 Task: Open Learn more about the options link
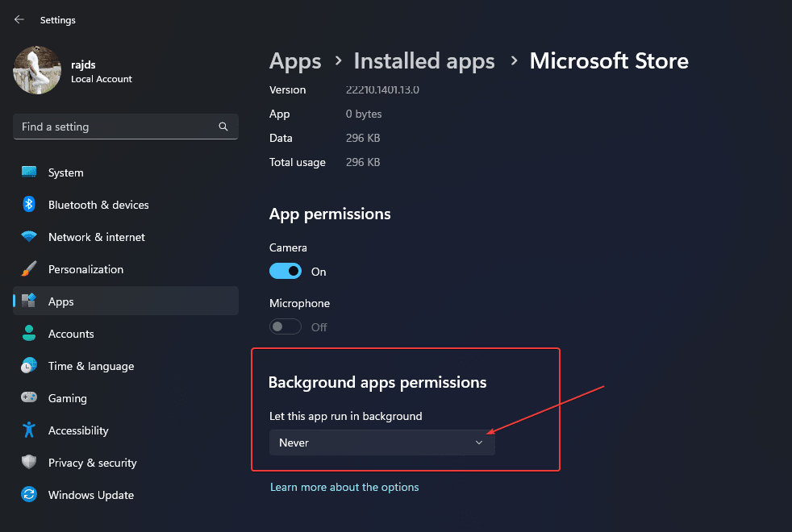pos(344,487)
